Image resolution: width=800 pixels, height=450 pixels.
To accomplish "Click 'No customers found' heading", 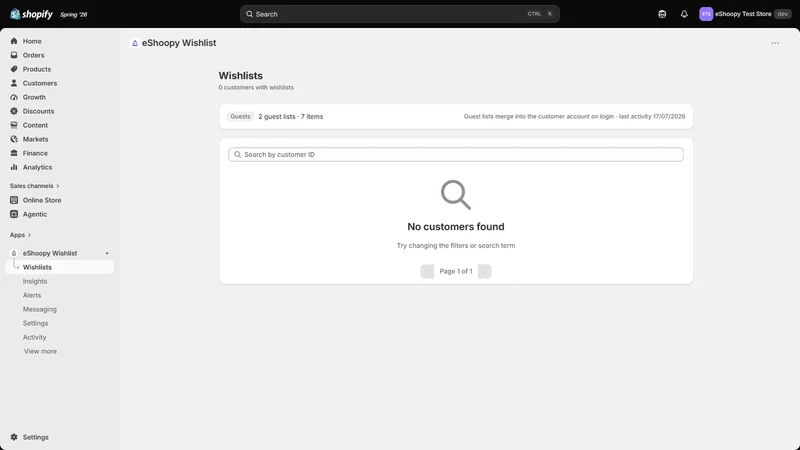I will pos(456,227).
